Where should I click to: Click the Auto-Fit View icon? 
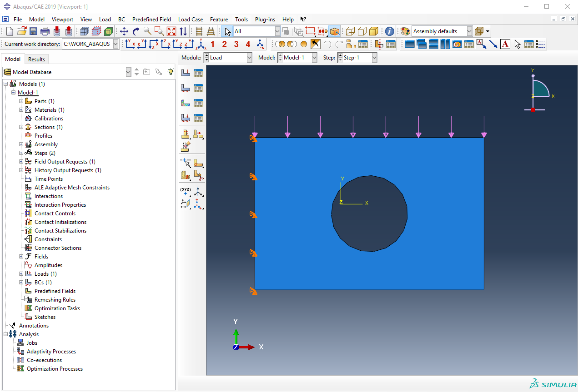(171, 31)
